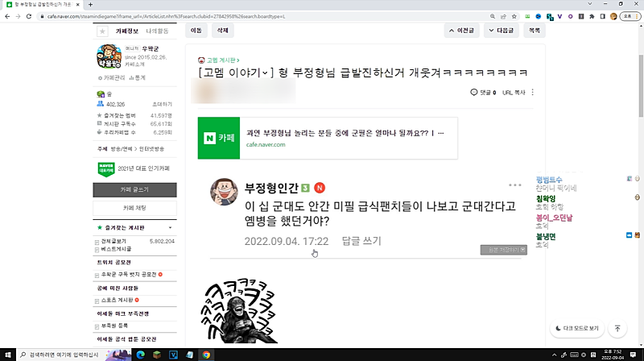Toggle the Chrome side panel icon
This screenshot has width=644, height=361.
click(x=602, y=16)
